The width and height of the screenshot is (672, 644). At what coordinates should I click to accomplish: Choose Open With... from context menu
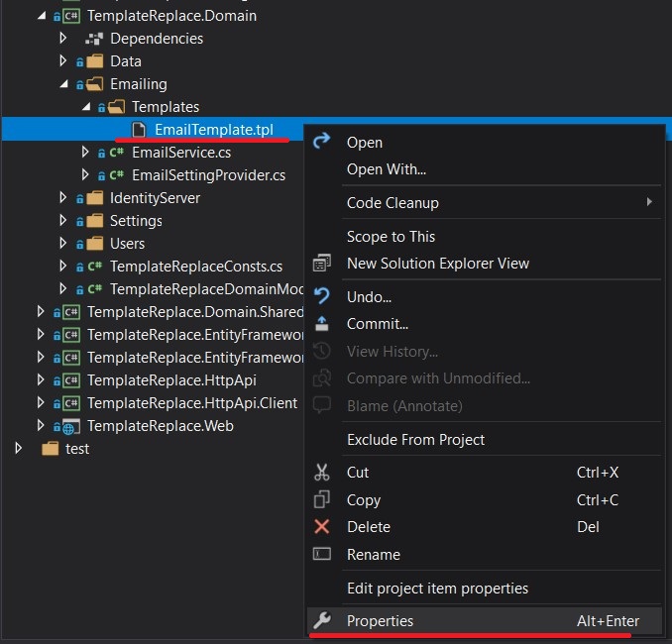click(x=386, y=169)
